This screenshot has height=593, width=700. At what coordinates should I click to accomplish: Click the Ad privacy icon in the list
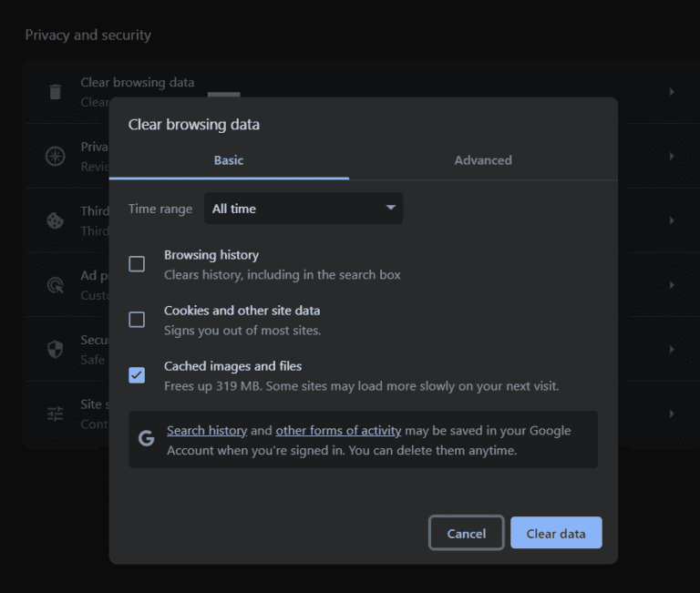[56, 284]
